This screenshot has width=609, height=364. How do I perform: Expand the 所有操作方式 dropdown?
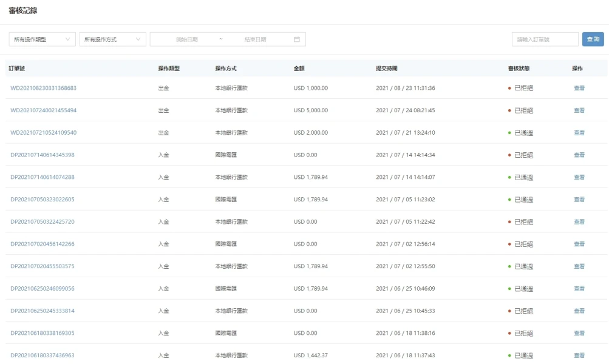tap(112, 39)
